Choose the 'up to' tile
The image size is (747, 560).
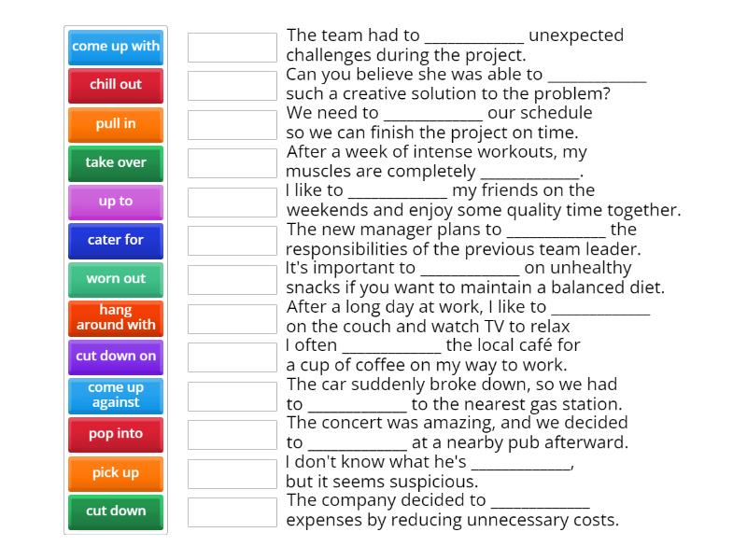(x=115, y=202)
